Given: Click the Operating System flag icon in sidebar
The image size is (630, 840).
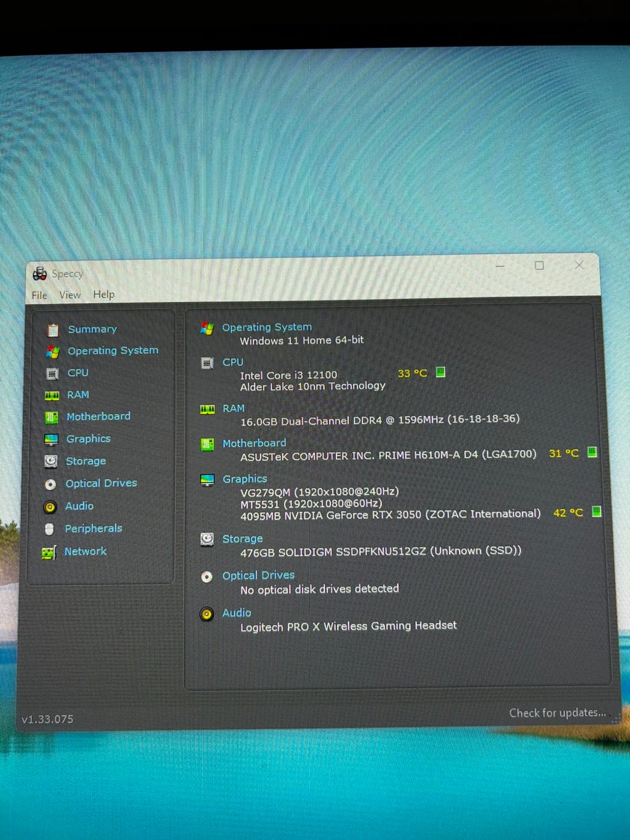Looking at the screenshot, I should tap(52, 352).
